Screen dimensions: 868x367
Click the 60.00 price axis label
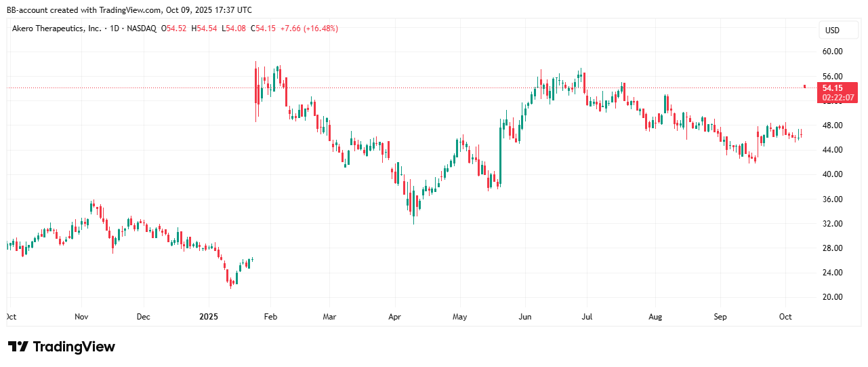click(x=831, y=52)
